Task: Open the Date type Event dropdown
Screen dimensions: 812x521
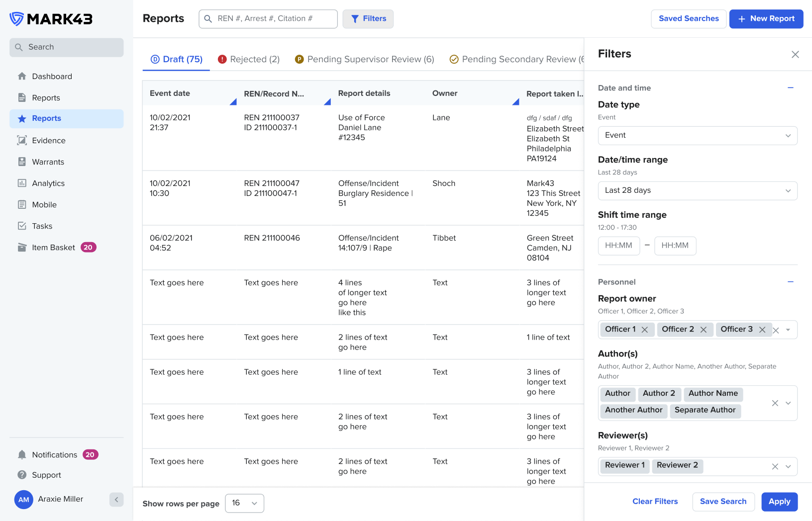Action: tap(698, 136)
